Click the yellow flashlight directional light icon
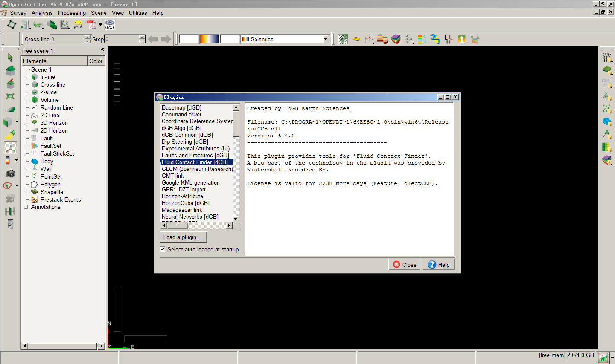The width and height of the screenshot is (615, 364). pyautogui.click(x=10, y=135)
